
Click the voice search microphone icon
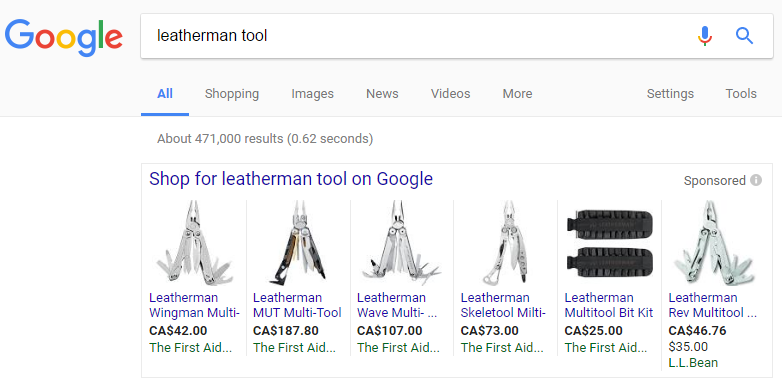[x=705, y=36]
